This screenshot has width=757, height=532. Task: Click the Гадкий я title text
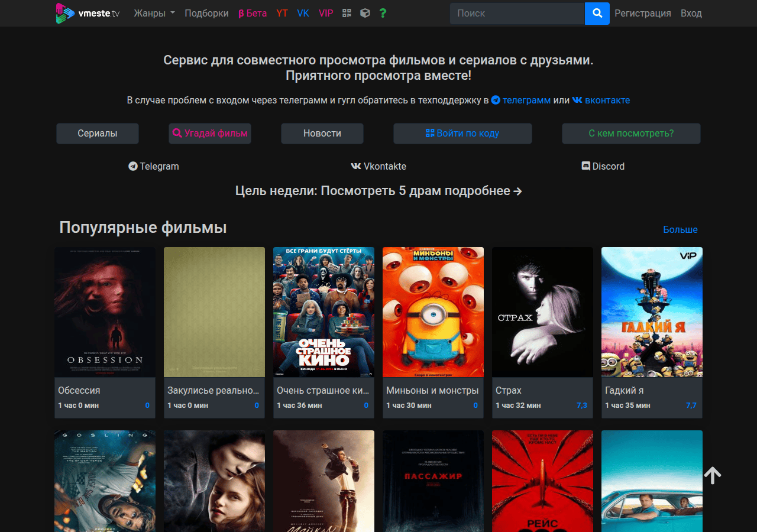[x=625, y=391]
